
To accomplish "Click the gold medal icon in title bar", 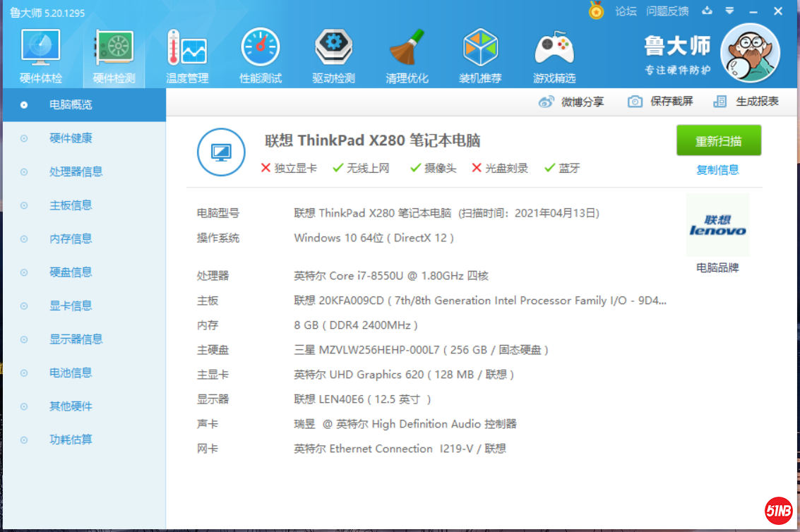I will 597,11.
